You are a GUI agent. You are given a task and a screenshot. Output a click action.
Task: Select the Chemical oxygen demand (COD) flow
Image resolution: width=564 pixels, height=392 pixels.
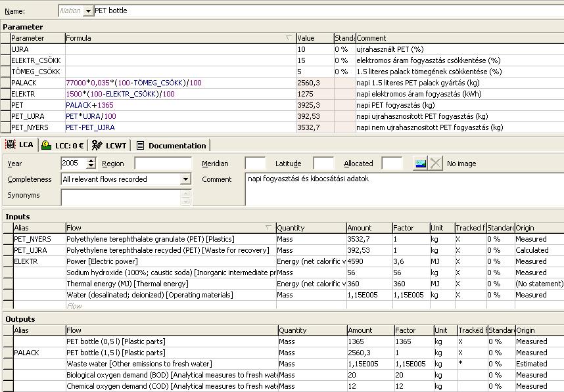point(172,386)
